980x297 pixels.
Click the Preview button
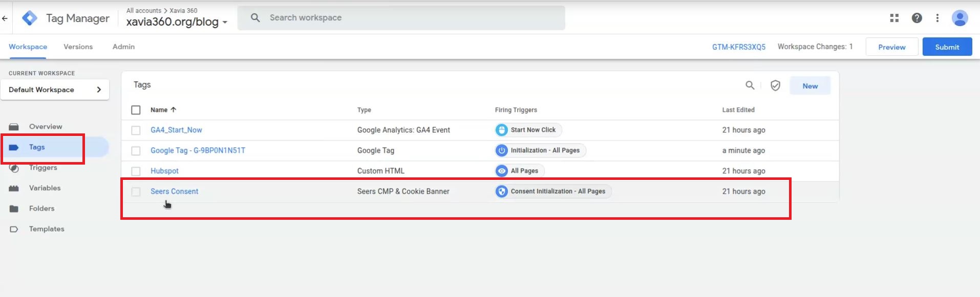point(891,47)
